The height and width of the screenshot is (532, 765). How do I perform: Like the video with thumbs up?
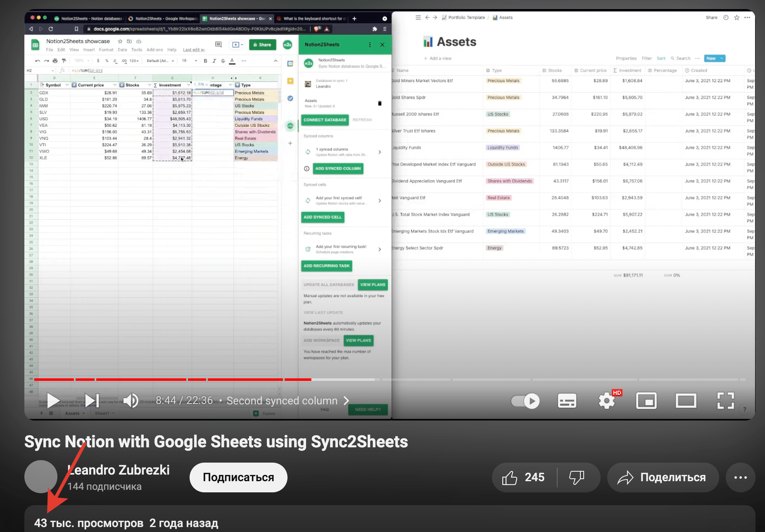click(x=524, y=477)
